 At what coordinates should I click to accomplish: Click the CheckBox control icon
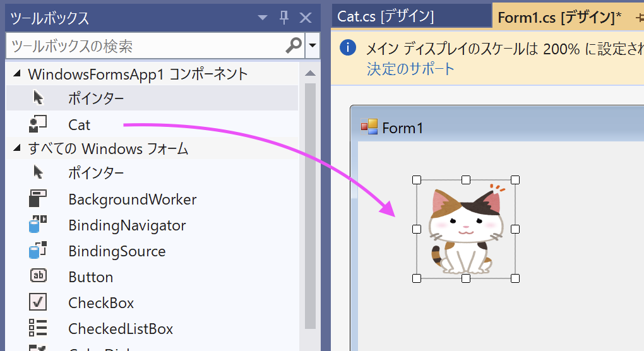coord(38,302)
